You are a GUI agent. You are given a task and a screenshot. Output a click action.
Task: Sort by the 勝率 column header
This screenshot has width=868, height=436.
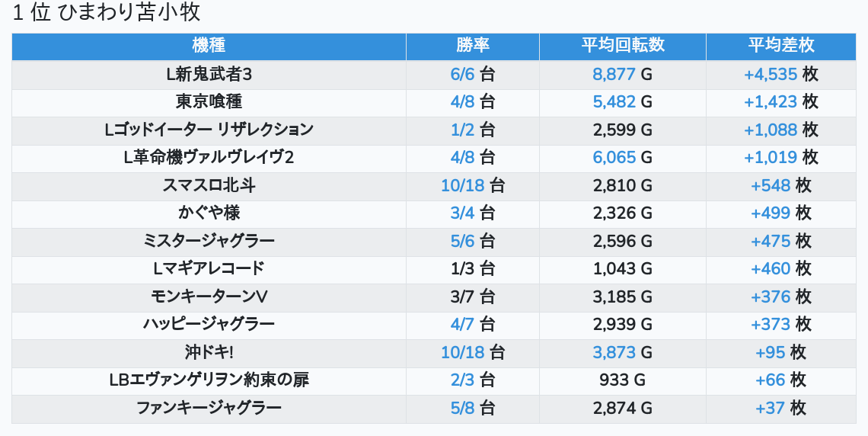click(472, 46)
